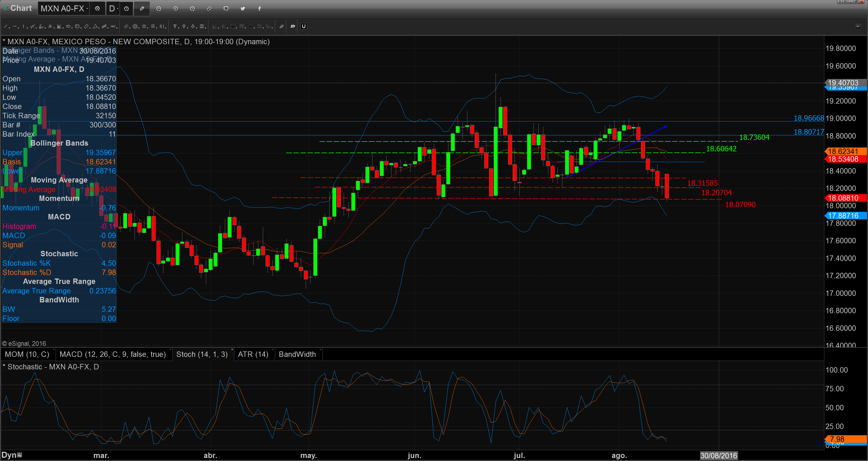Click the replay play button icon
Image resolution: width=868 pixels, height=461 pixels.
(175, 8)
